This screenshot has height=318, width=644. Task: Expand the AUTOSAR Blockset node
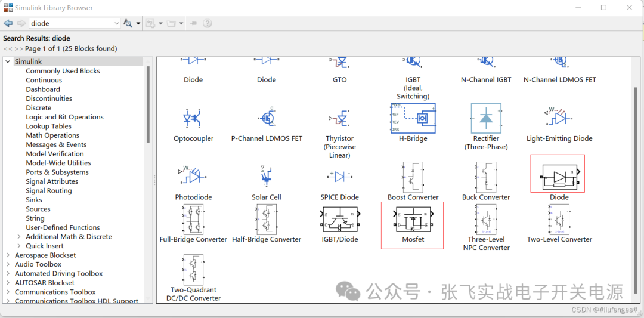coord(8,283)
